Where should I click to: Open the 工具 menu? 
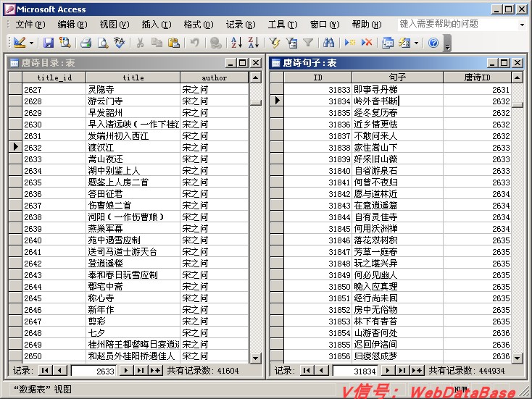(x=283, y=25)
